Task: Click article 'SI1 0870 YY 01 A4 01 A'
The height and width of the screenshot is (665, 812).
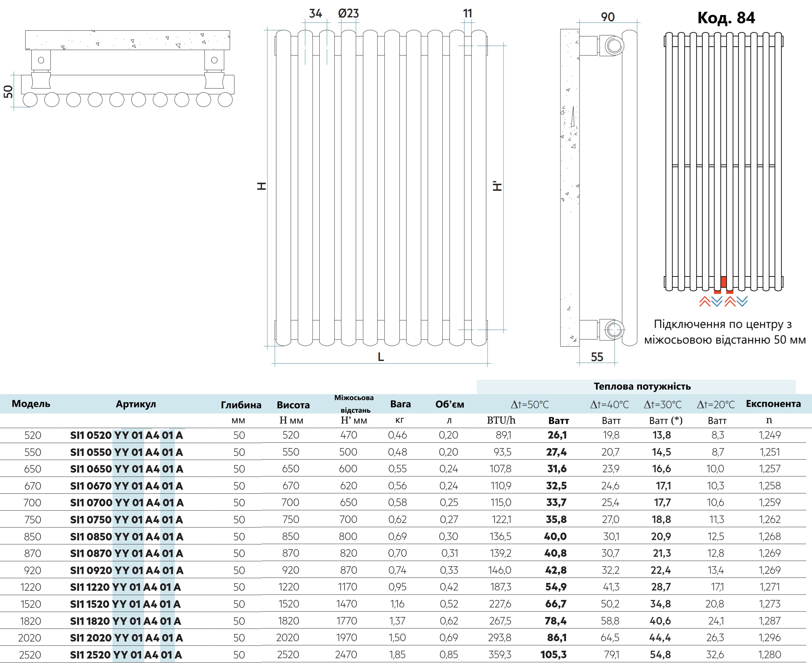Action: pyautogui.click(x=126, y=554)
